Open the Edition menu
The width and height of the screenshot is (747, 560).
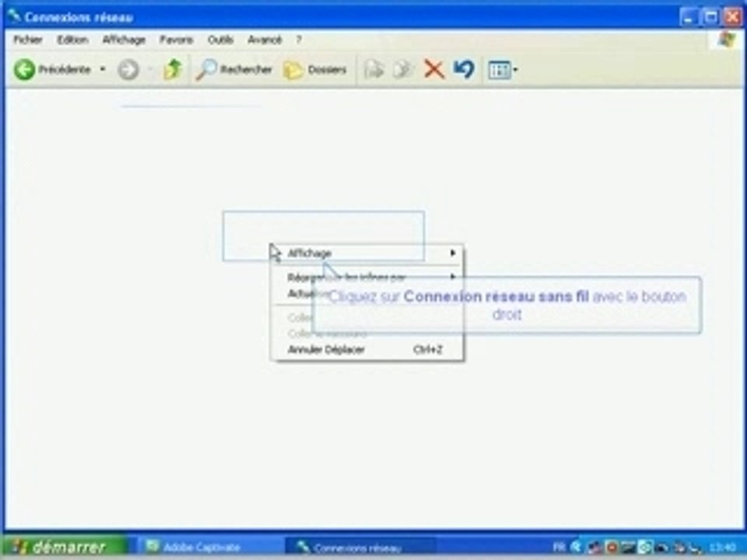pyautogui.click(x=72, y=40)
